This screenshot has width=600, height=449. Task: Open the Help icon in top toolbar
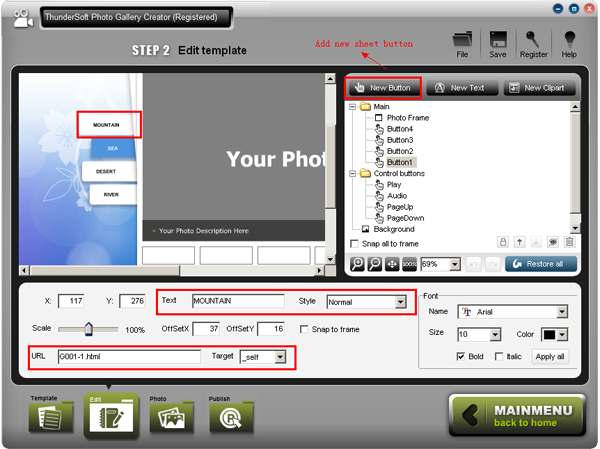coord(569,43)
